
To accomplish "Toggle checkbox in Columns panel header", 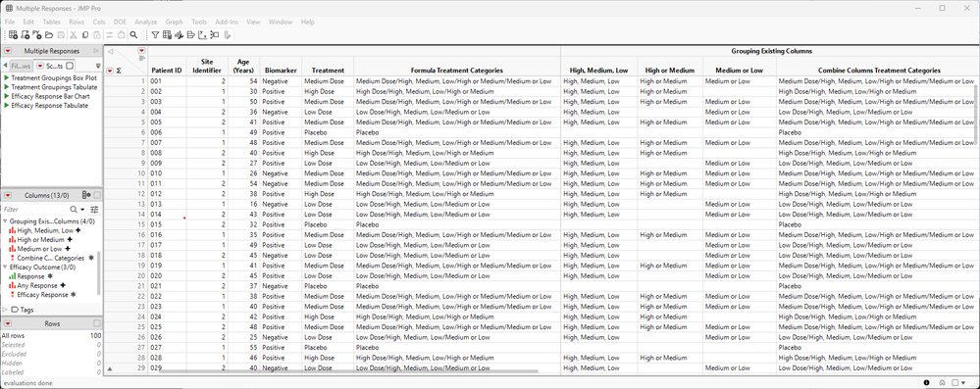I will tap(97, 195).
